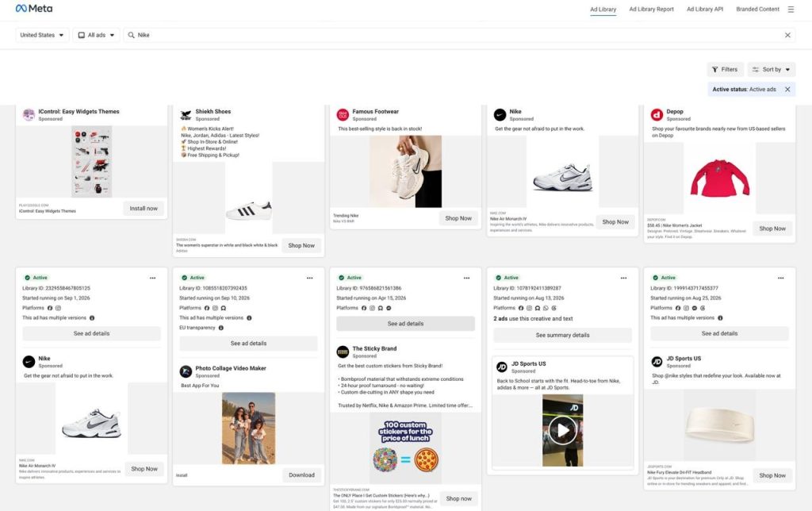See ad details for ad started Sep 1
The image size is (812, 511).
click(x=92, y=334)
